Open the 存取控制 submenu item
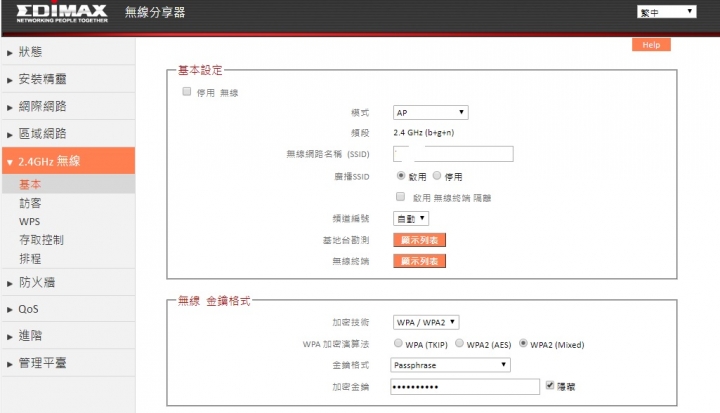This screenshot has width=720, height=413. click(x=41, y=240)
